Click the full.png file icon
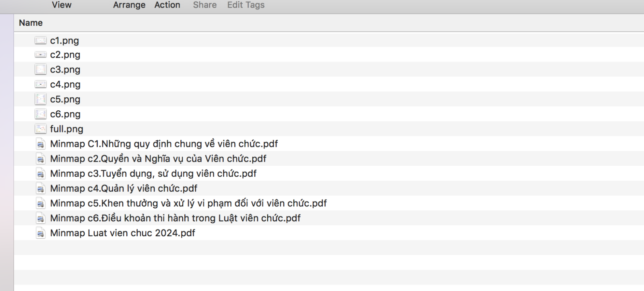This screenshot has height=291, width=644. pyautogui.click(x=40, y=129)
